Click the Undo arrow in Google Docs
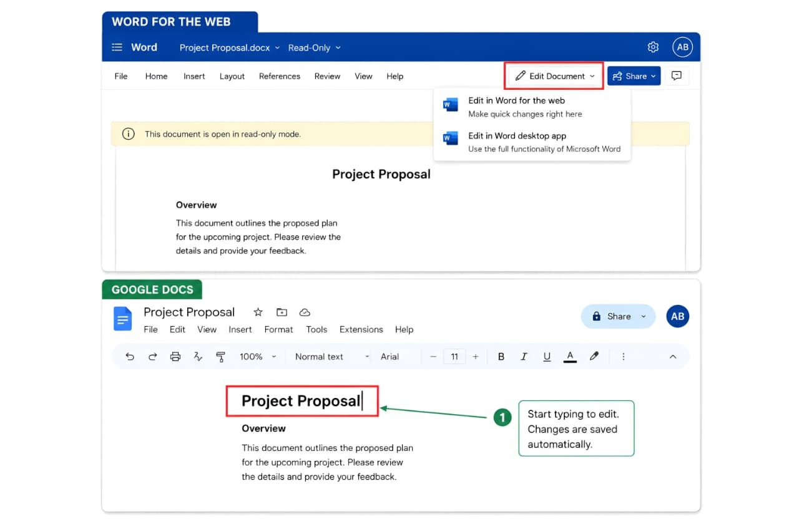799x532 pixels. click(130, 357)
